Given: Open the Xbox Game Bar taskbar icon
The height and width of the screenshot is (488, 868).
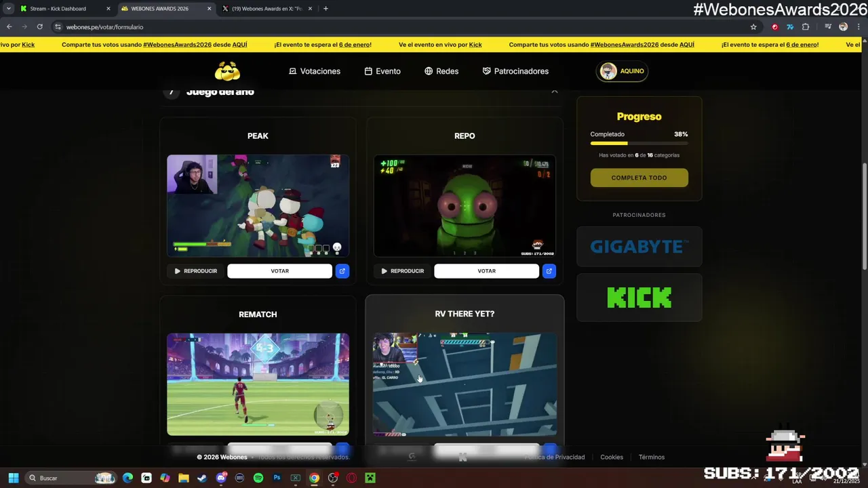Looking at the screenshot, I should (295, 478).
